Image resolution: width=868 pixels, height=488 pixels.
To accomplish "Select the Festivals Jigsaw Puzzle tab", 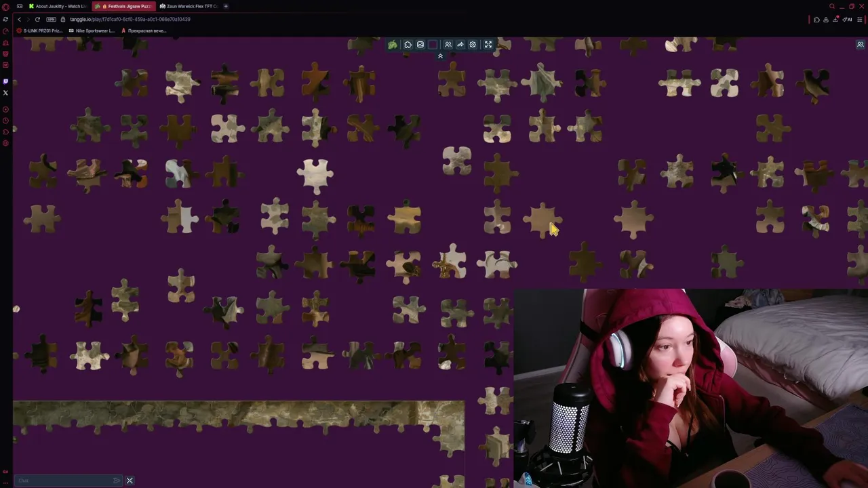I will coord(124,6).
